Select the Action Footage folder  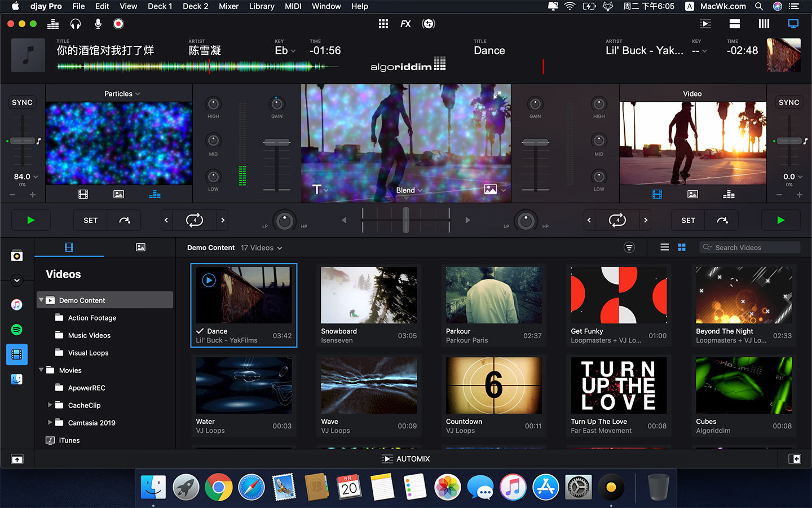[x=92, y=318]
